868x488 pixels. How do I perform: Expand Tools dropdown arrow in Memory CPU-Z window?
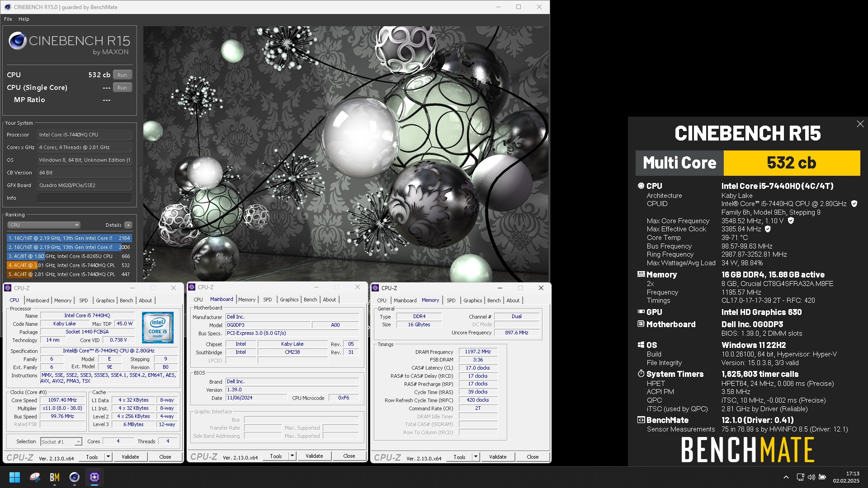476,457
